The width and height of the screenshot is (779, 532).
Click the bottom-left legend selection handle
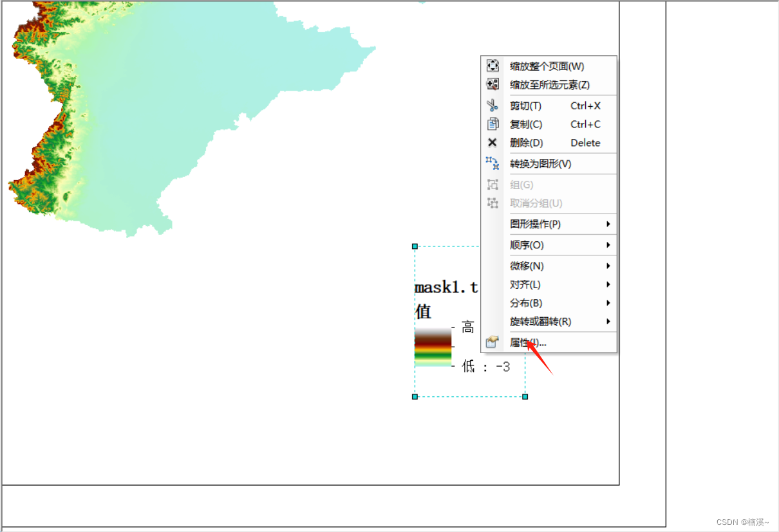(415, 397)
